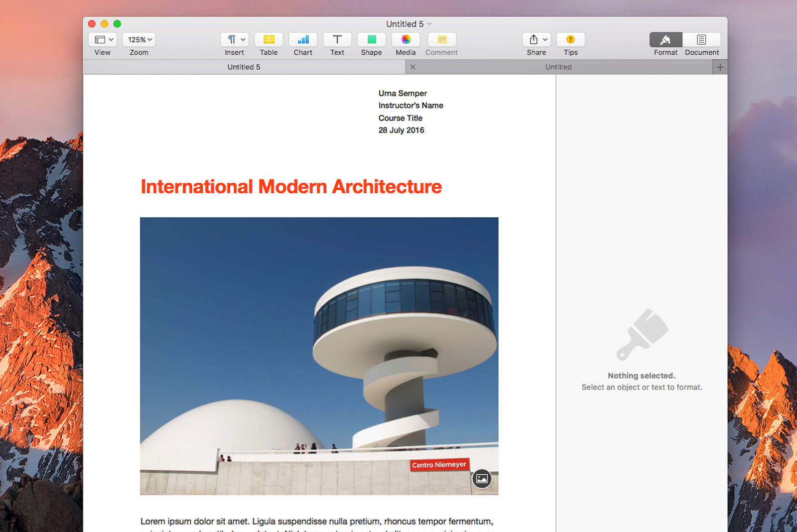
Task: Open the Table insert tool
Action: 268,44
